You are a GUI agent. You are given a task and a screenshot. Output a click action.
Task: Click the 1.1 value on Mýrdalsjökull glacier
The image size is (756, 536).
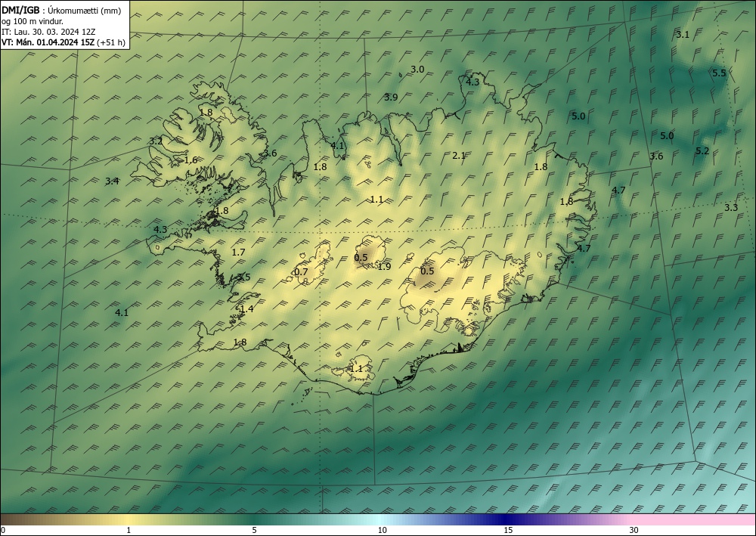pyautogui.click(x=356, y=369)
